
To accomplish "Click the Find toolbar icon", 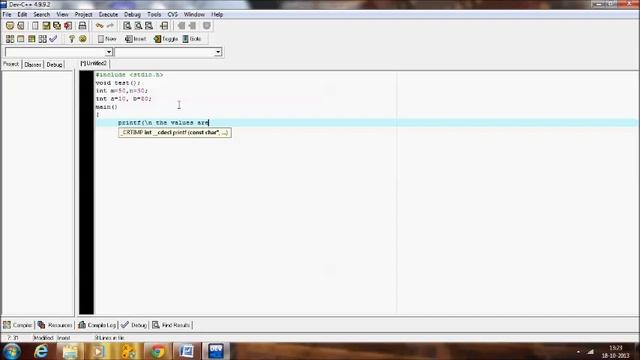I will point(127,26).
